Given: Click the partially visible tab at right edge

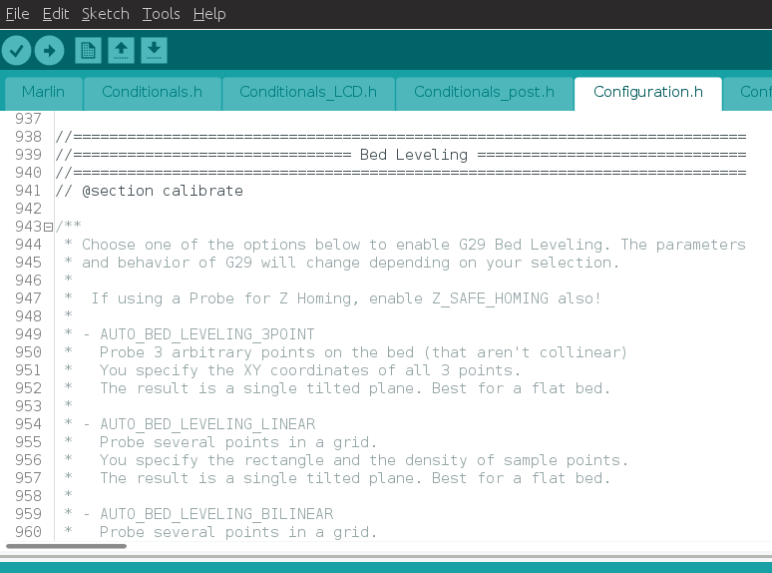Looking at the screenshot, I should click(x=752, y=92).
